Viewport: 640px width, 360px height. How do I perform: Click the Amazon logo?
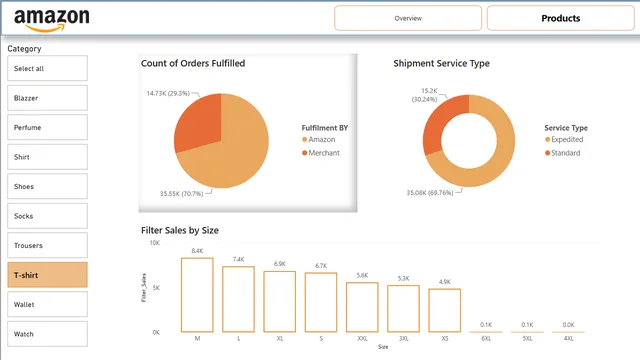[x=52, y=20]
